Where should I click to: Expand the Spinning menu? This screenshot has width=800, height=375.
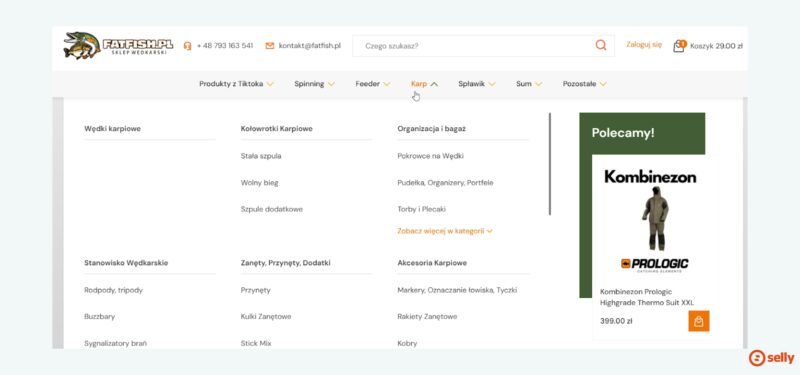[314, 84]
